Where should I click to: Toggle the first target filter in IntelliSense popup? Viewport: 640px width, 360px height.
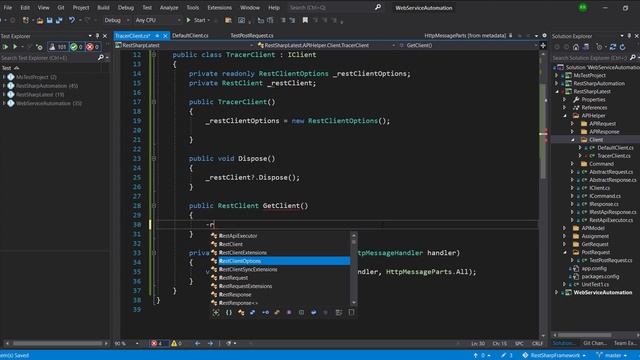coord(216,313)
